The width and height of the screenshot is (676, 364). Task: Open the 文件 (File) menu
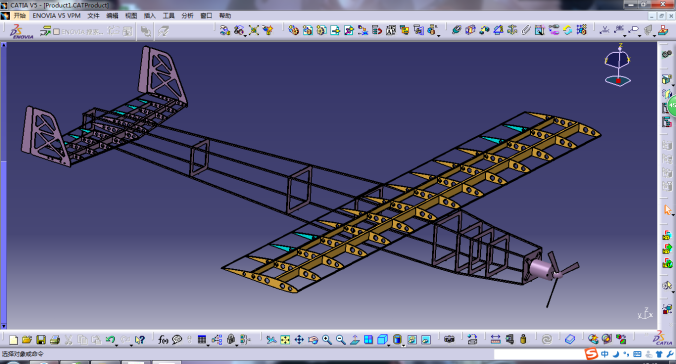click(x=93, y=16)
